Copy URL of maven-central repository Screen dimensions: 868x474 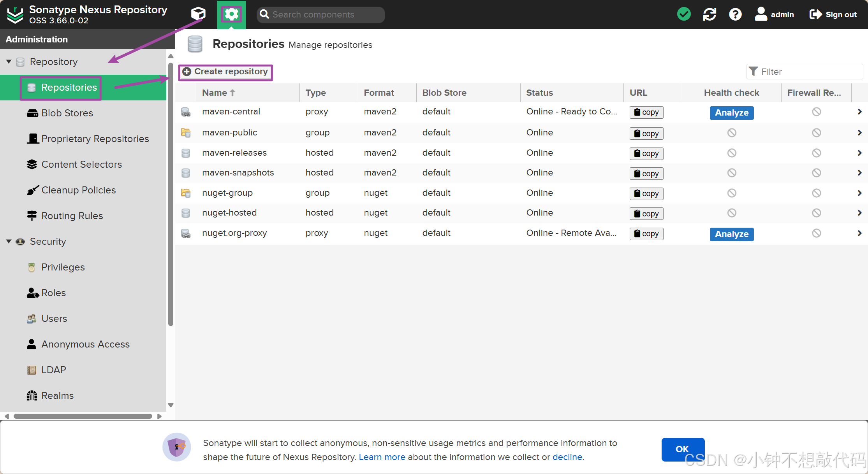point(646,112)
